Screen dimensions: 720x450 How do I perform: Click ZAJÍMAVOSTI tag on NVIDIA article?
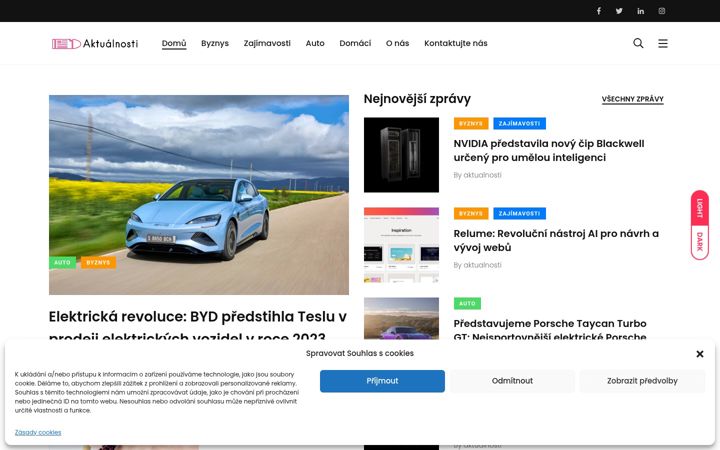pos(519,124)
